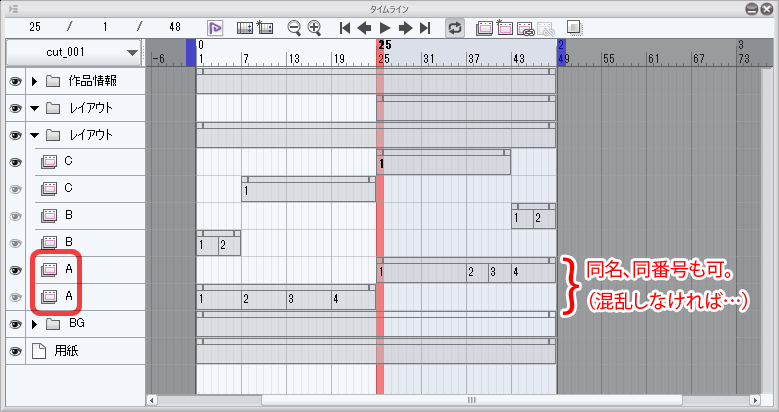779x412 pixels.
Task: Click frame 31 on the ruler
Action: tap(428, 59)
